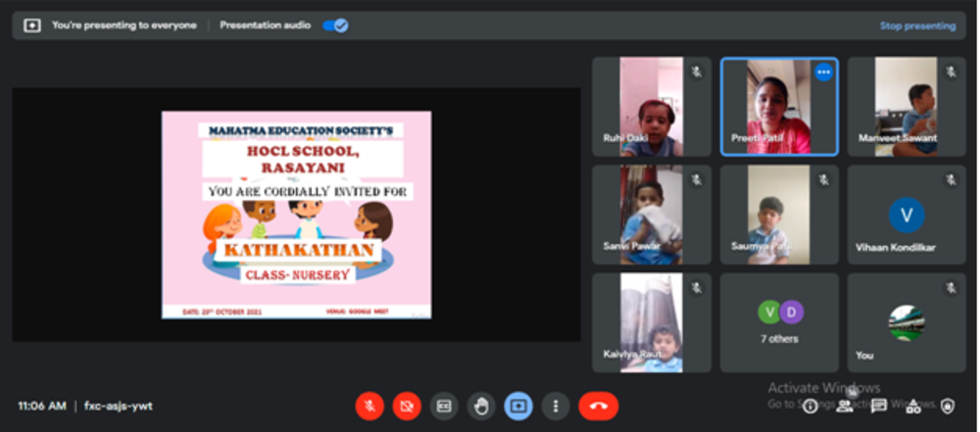This screenshot has width=980, height=432.
Task: Toggle Presentation audio switch
Action: point(335,25)
